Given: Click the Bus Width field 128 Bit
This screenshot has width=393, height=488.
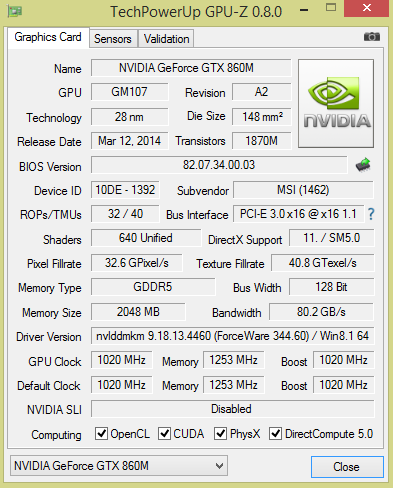Looking at the screenshot, I should pyautogui.click(x=332, y=287).
